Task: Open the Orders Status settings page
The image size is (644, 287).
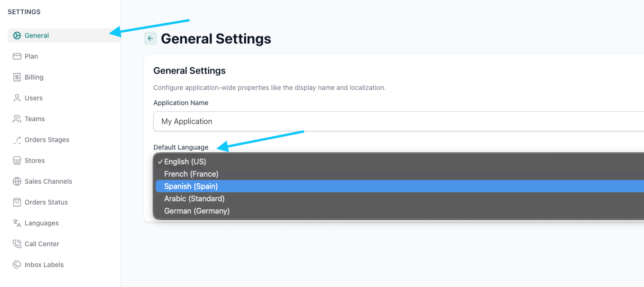Action: click(x=46, y=202)
